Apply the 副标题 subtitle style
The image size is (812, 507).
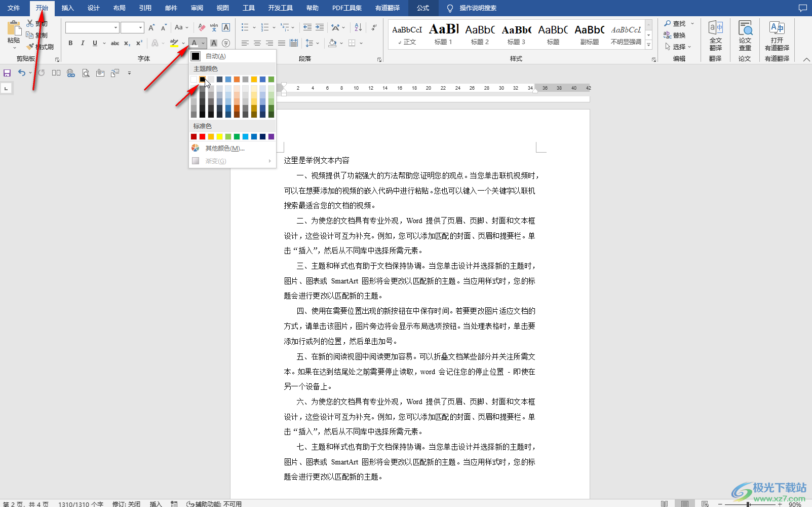point(589,34)
